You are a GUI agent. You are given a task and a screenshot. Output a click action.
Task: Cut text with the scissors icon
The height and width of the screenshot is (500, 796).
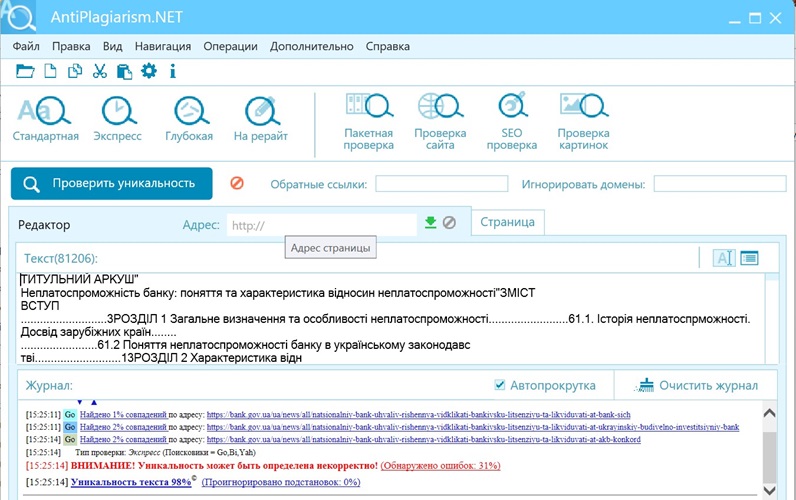(x=100, y=71)
